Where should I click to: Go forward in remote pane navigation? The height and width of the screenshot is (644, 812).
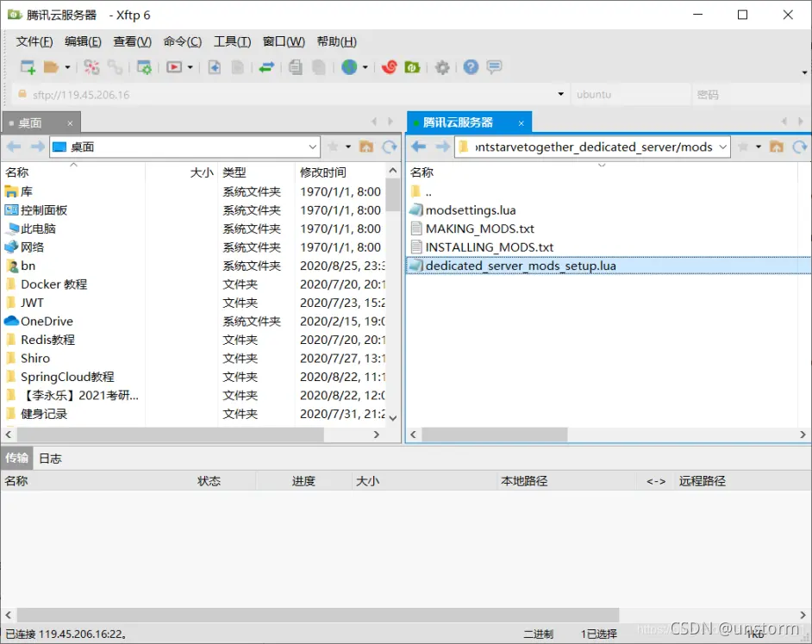(442, 147)
